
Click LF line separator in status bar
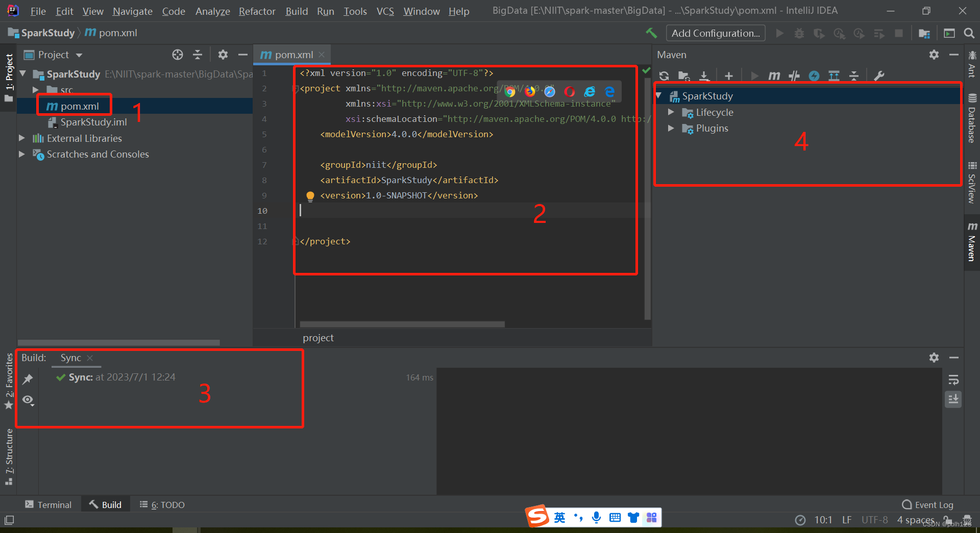coord(847,520)
